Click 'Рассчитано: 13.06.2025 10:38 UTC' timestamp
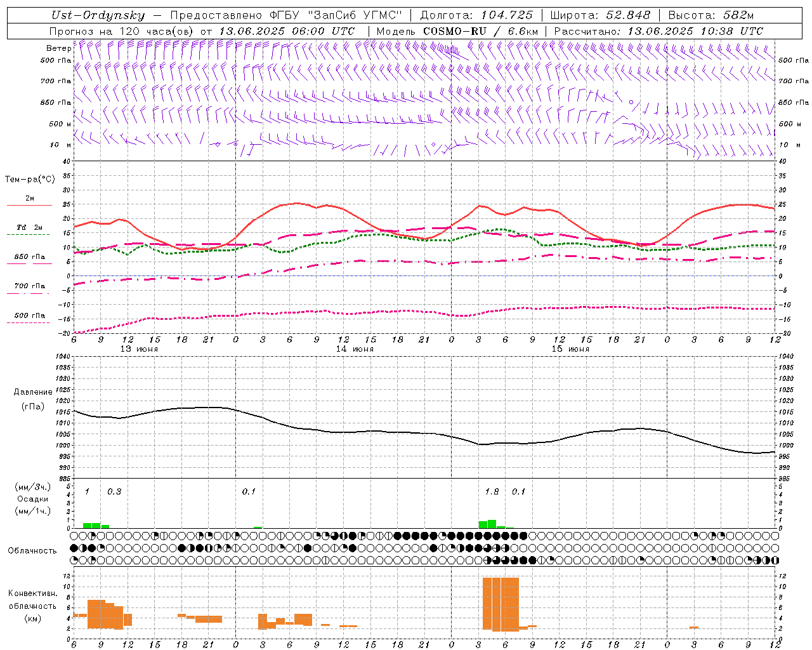812x650 pixels. coord(658,31)
